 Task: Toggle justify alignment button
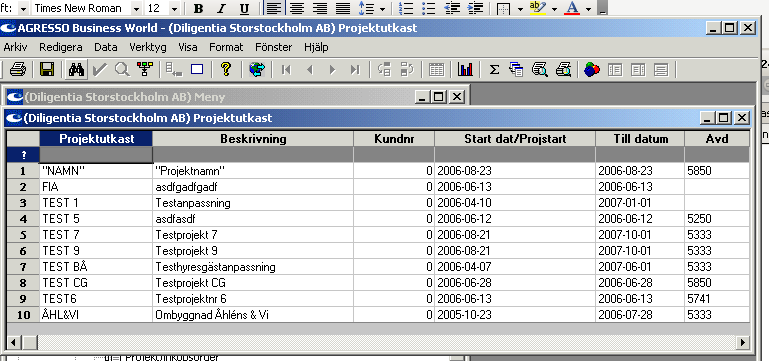coord(343,8)
